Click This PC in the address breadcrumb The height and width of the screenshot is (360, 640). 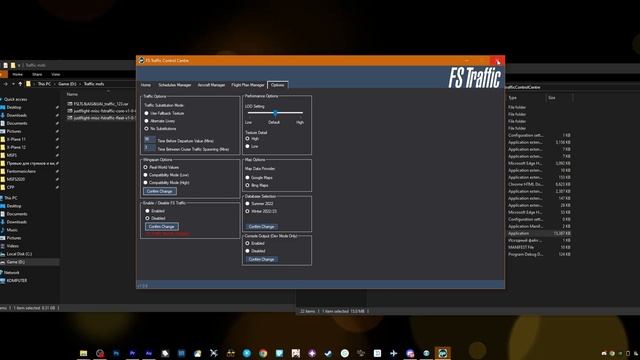[x=44, y=84]
